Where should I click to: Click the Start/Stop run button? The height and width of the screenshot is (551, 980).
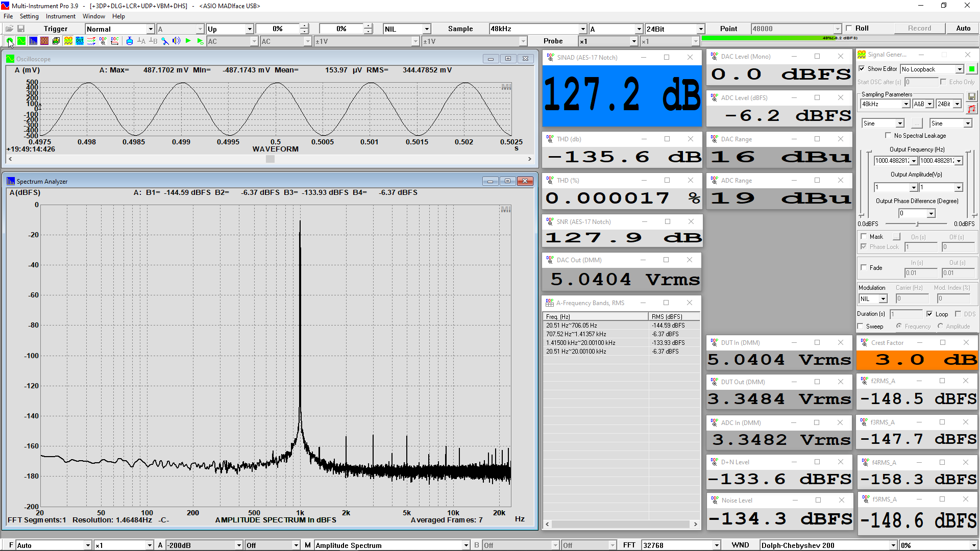[9, 41]
